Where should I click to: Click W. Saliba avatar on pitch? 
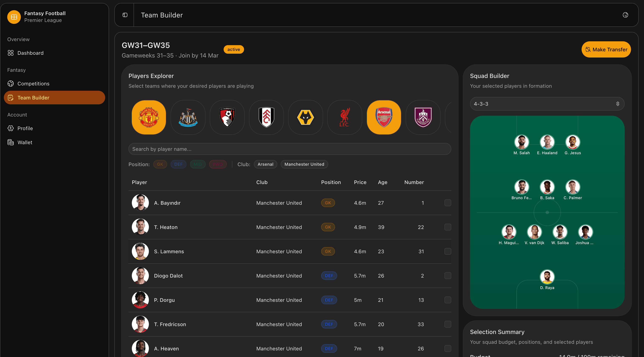[560, 232]
